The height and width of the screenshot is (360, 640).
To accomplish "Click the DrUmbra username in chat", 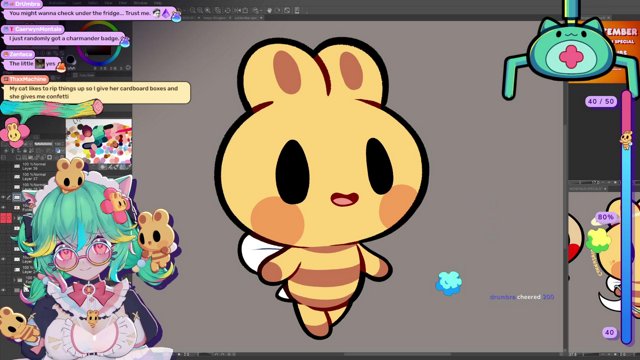I will pos(27,4).
